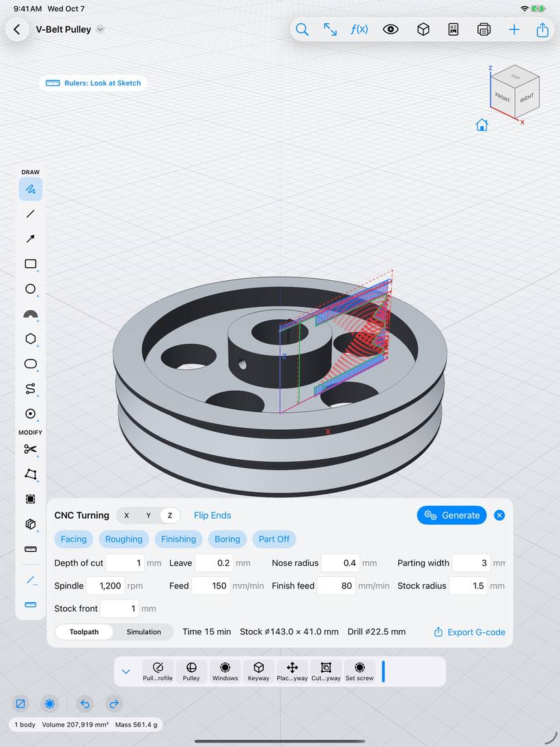Select the Rounded rectangle slot tool

(31, 364)
